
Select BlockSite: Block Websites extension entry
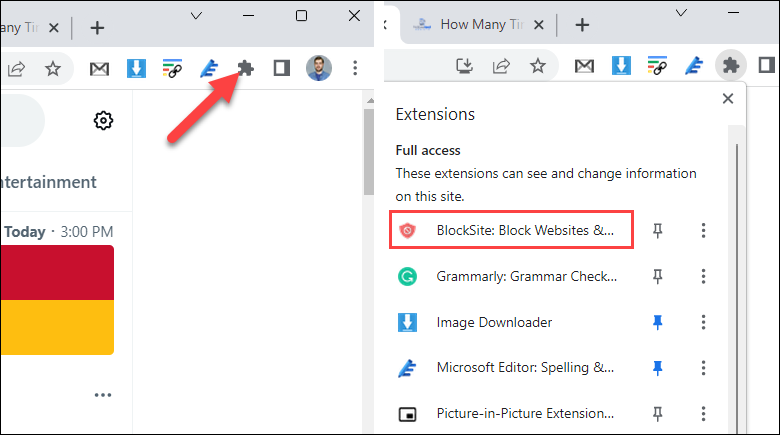click(511, 230)
